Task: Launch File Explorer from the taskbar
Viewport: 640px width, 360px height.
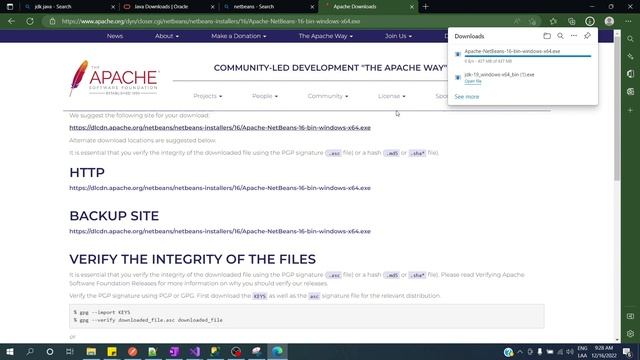Action: (x=91, y=351)
